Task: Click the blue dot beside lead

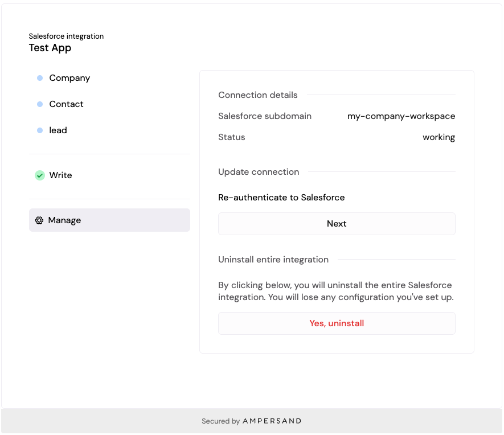Action: point(40,130)
